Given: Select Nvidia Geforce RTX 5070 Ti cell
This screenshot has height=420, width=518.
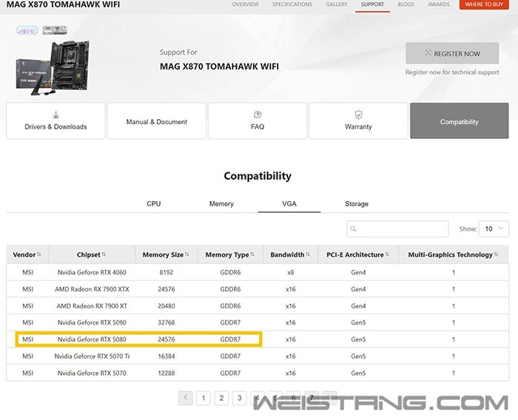Looking at the screenshot, I should click(92, 356).
